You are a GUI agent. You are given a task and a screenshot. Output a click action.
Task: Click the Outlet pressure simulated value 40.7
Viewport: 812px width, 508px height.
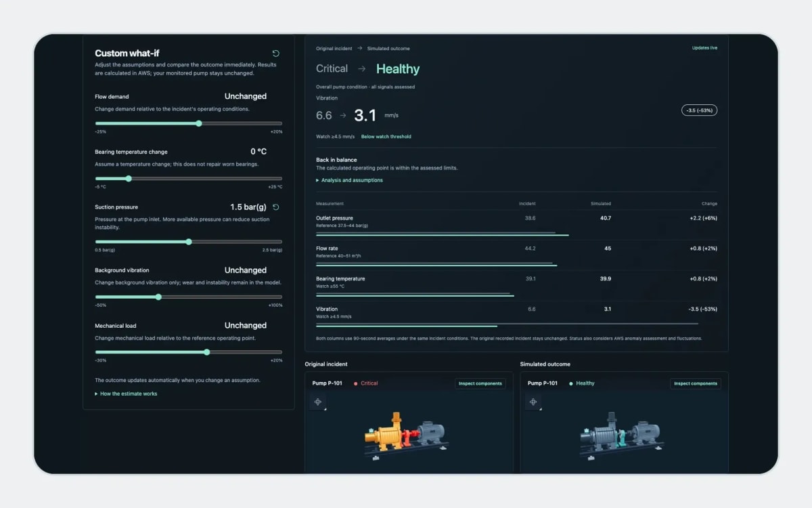(x=605, y=218)
